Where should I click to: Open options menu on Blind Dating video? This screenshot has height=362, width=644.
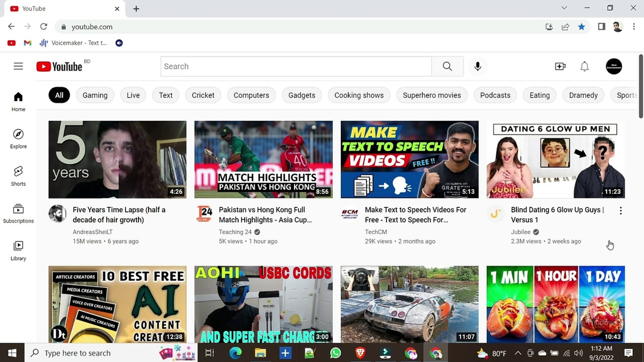click(x=621, y=210)
